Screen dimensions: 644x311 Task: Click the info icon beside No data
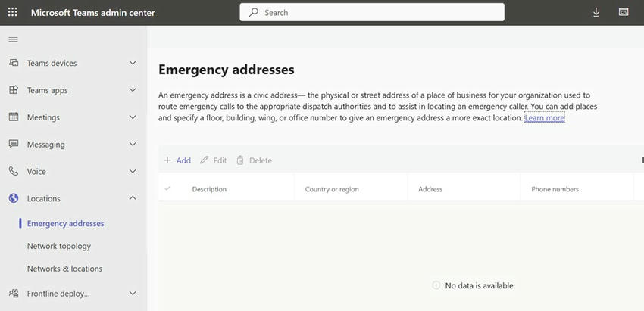click(x=436, y=285)
